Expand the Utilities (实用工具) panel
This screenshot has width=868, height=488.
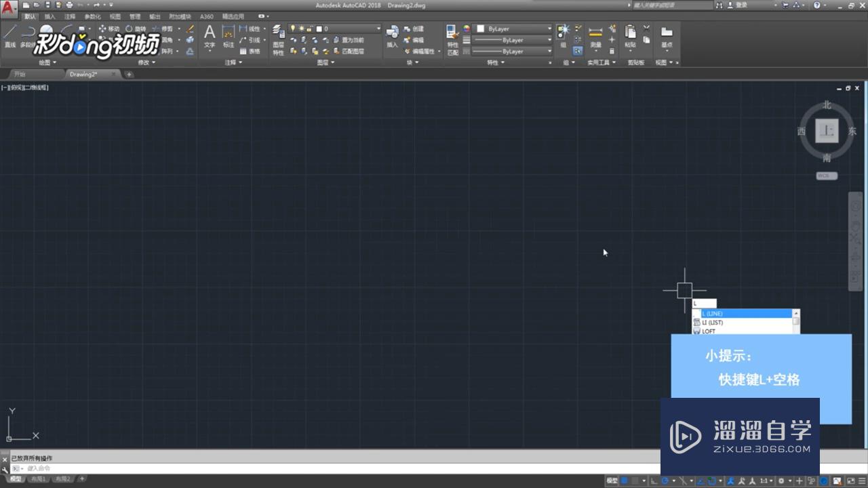(601, 62)
